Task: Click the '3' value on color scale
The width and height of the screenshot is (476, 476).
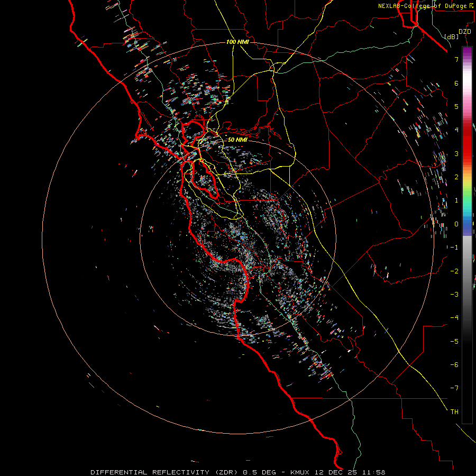Action: pyautogui.click(x=456, y=153)
